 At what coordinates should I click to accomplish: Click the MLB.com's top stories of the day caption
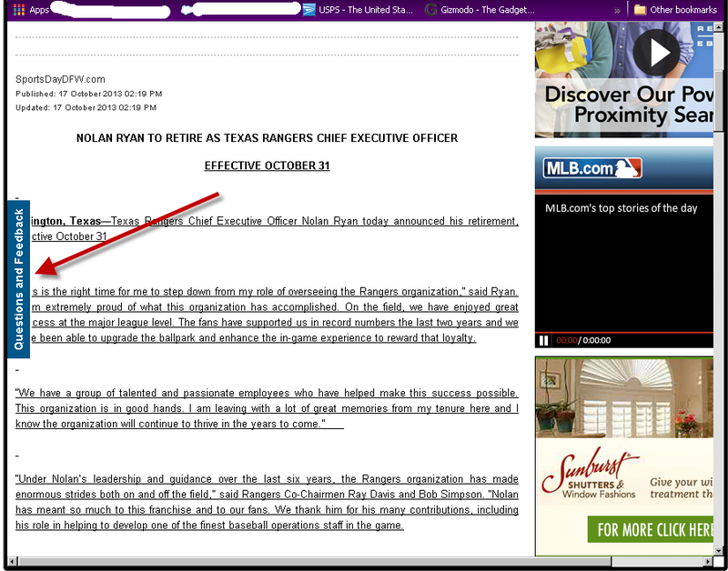pyautogui.click(x=622, y=208)
